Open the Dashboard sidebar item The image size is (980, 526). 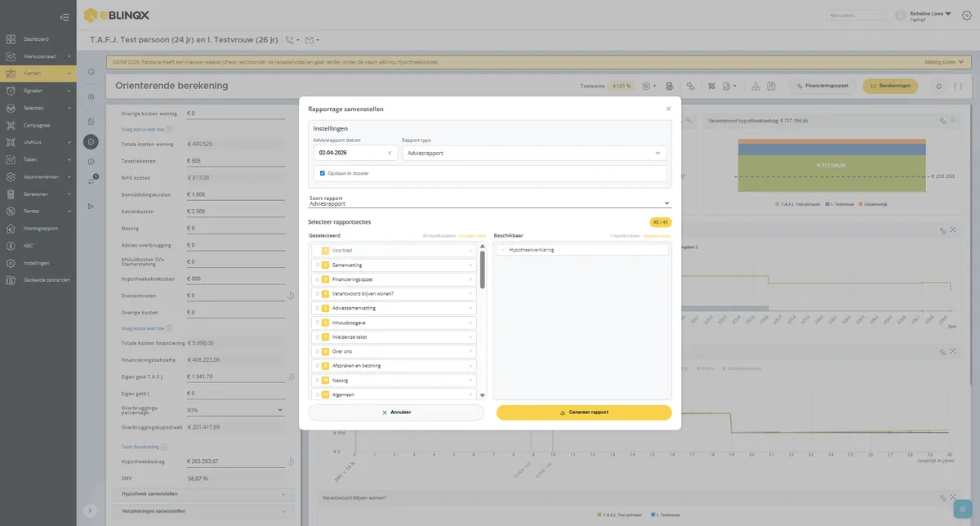tap(38, 39)
